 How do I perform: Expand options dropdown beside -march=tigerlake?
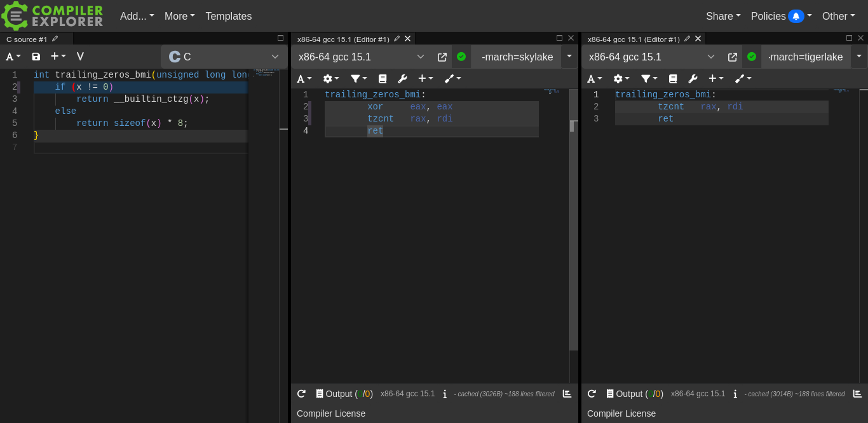click(860, 57)
